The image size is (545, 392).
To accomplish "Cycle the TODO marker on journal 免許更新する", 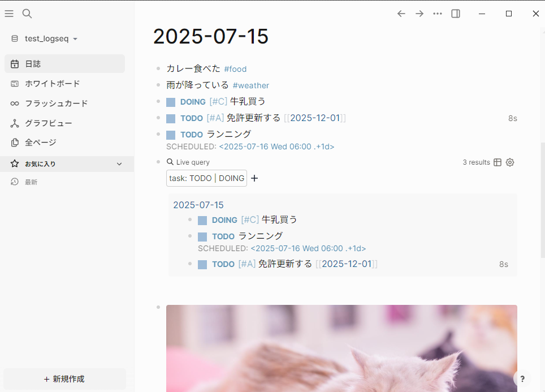I will [192, 118].
